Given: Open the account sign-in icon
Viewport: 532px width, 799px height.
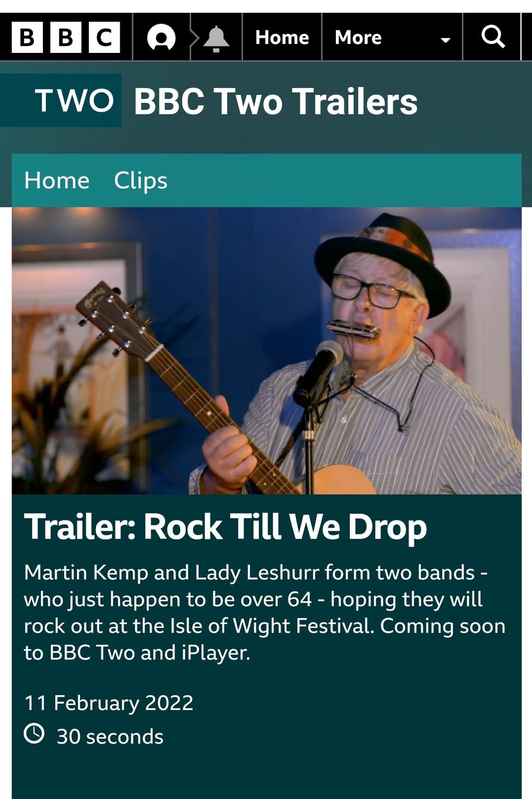Looking at the screenshot, I should (x=161, y=37).
